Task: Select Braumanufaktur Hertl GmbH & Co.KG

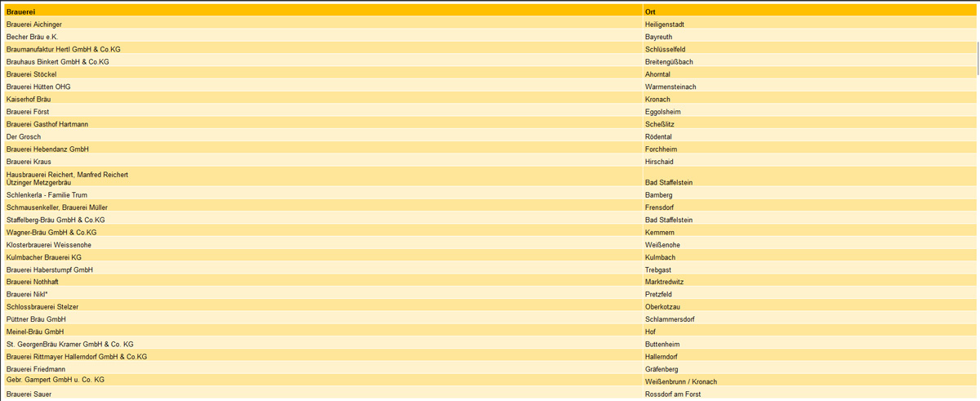Action: [63, 49]
